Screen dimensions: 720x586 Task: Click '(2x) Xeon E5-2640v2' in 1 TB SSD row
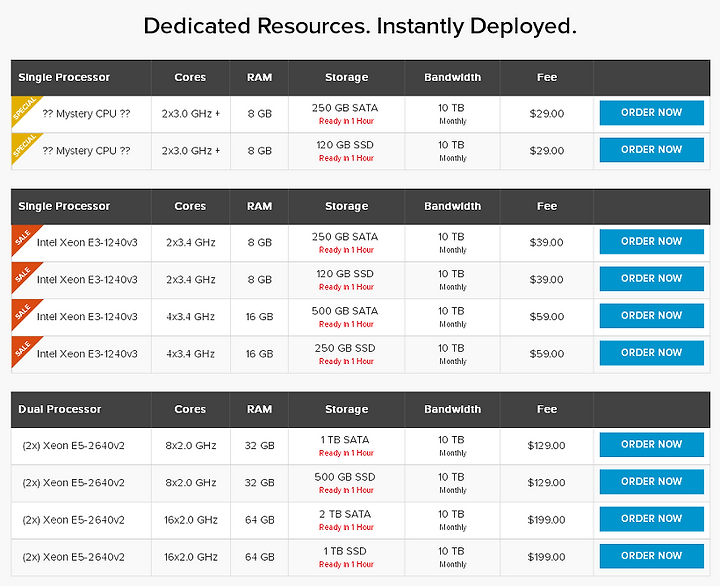click(x=73, y=557)
